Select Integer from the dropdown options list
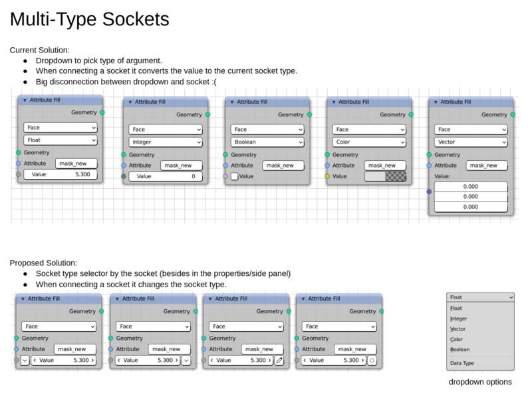Screen dimensions: 532x397 coord(459,319)
